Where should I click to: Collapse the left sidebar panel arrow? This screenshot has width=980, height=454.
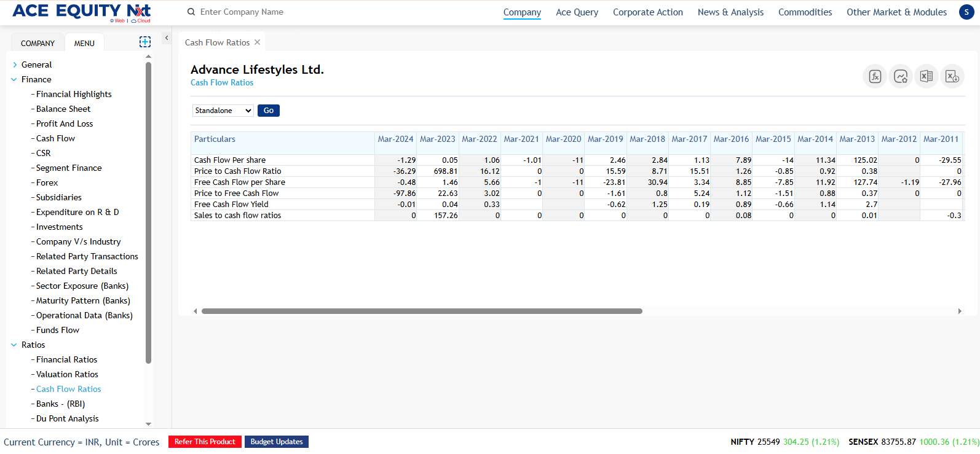166,38
